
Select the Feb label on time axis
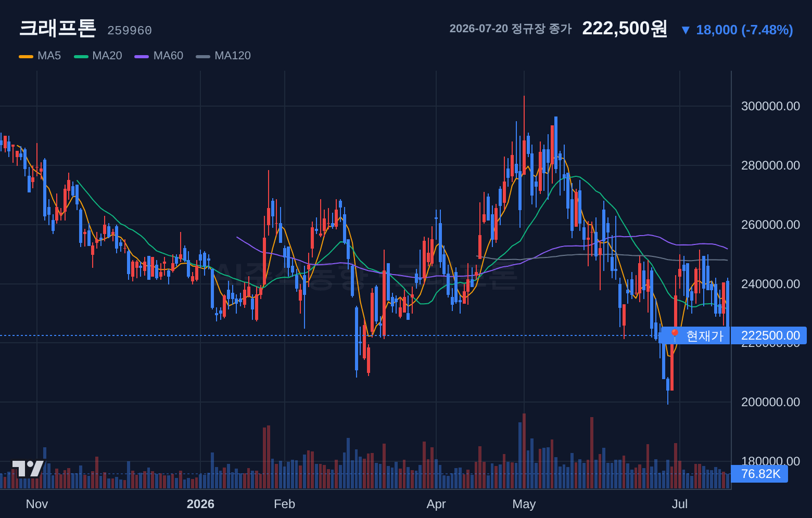coord(284,504)
